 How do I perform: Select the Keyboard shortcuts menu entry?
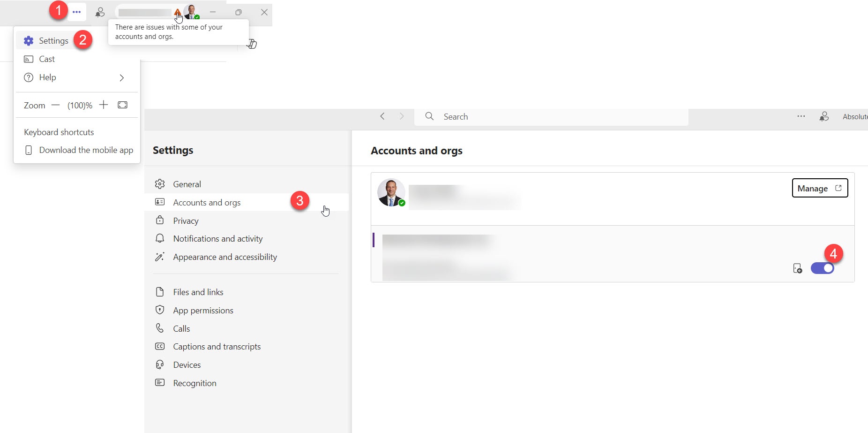coord(59,132)
